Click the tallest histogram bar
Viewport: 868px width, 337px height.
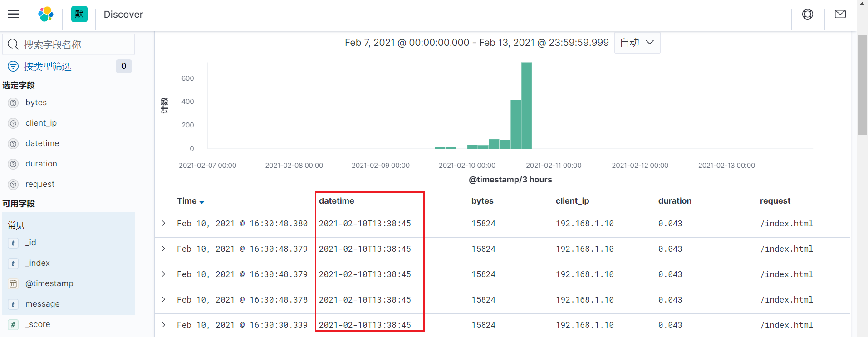526,105
